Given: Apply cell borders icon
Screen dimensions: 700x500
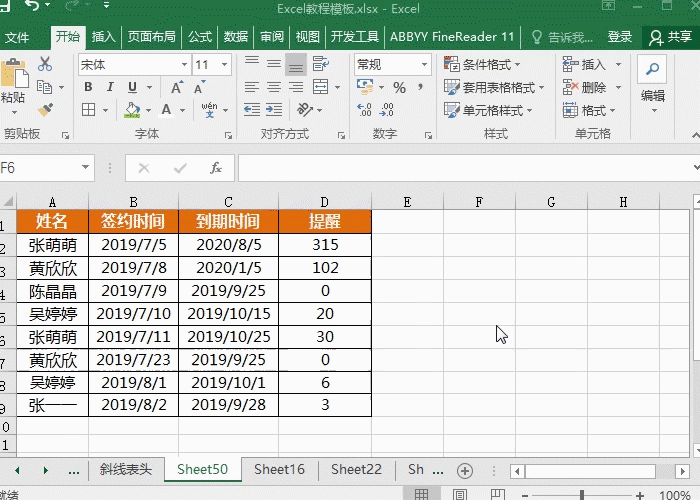Looking at the screenshot, I should [x=88, y=110].
